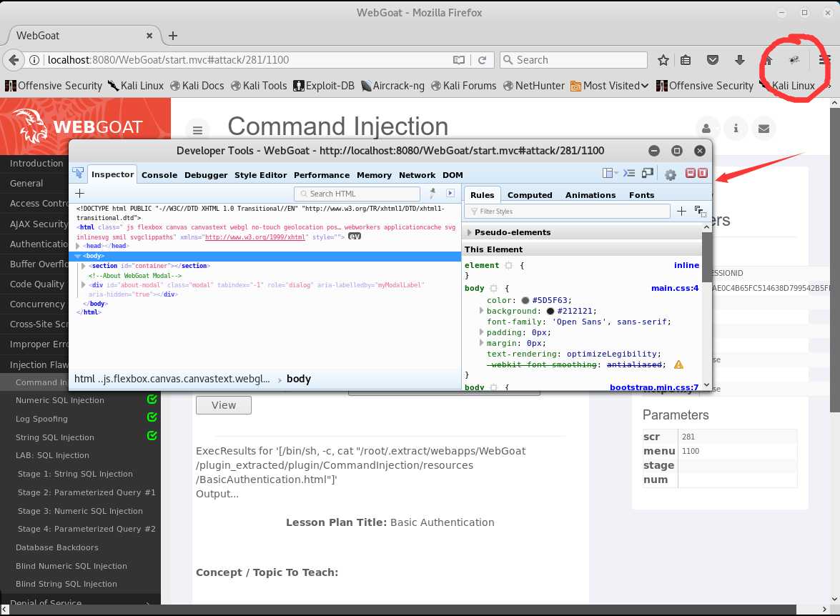Image resolution: width=840 pixels, height=616 pixels.
Task: Open the Exploit-DB bookmark
Action: pos(324,86)
